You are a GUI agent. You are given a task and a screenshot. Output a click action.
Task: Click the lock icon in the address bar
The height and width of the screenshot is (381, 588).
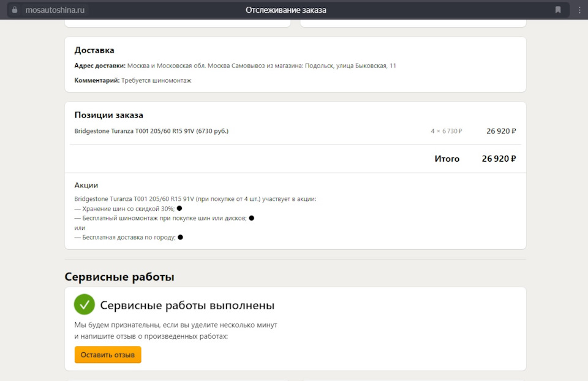tap(15, 10)
